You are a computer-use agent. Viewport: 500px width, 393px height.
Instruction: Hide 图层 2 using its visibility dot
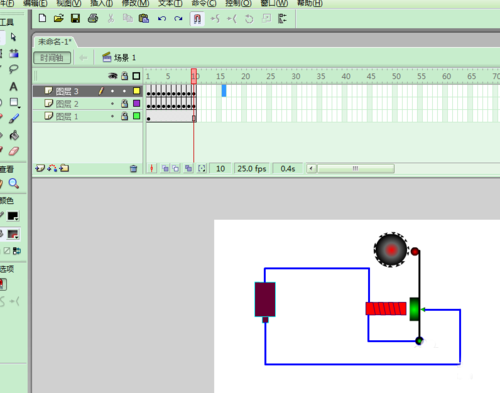113,104
